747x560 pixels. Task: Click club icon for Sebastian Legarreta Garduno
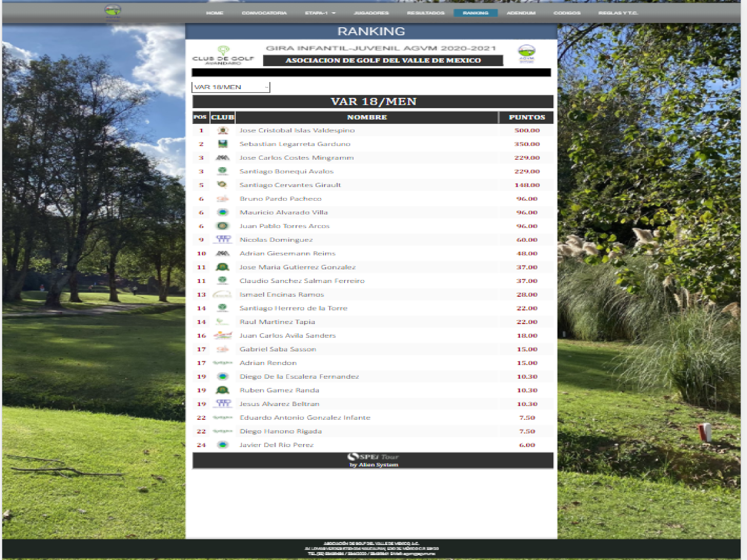point(222,144)
